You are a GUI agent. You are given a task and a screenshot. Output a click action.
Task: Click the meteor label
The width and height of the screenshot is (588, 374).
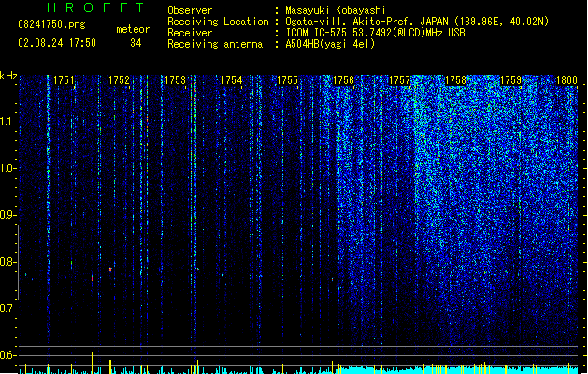coord(133,29)
